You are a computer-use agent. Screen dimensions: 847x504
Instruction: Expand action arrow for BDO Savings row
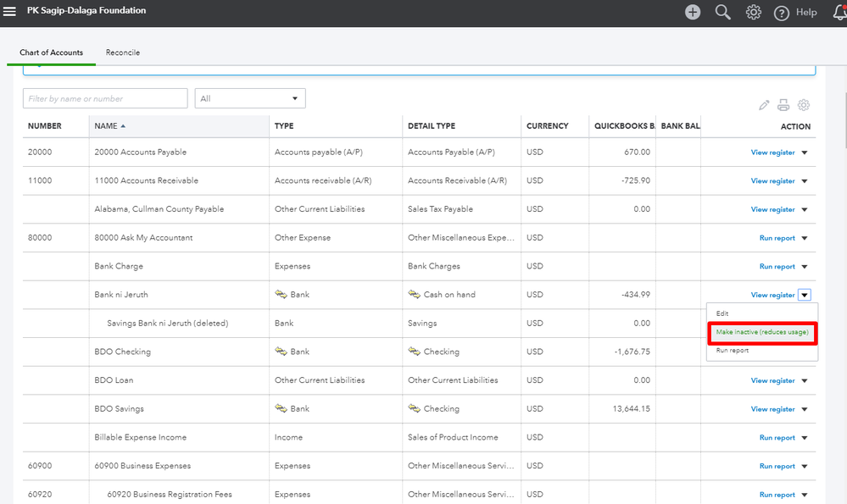805,409
